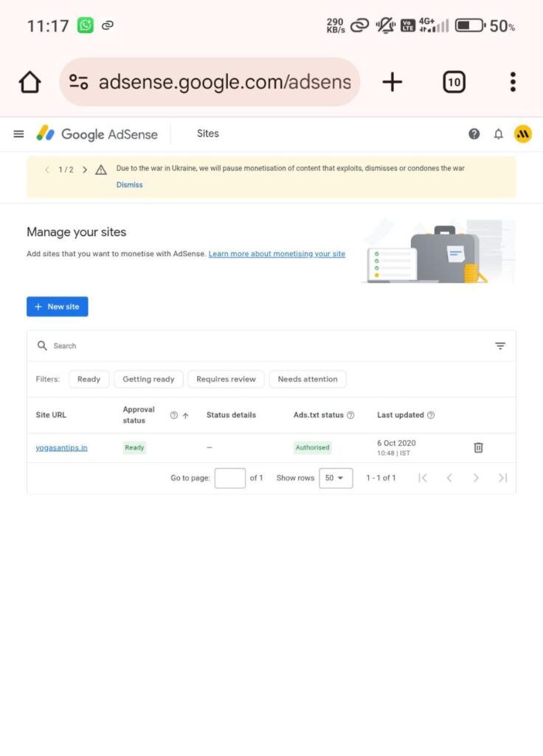Go to previous notice in banner
The height and width of the screenshot is (756, 543).
click(46, 170)
